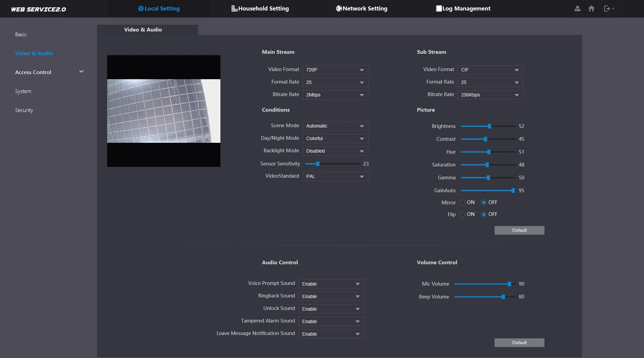Screen dimensions: 644x358
Task: Click the WEB SERVICE2.0 logo
Action: [39, 9]
